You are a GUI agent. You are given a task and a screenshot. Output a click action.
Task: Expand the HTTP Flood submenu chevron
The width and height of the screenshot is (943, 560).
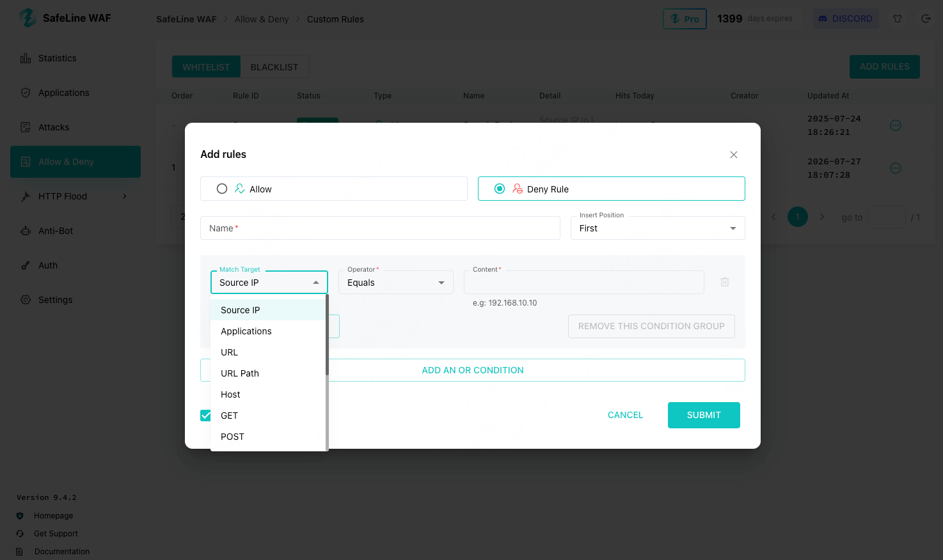125,196
